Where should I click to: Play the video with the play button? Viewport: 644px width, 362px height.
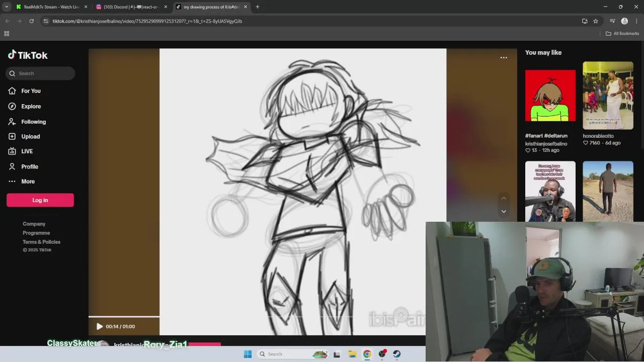(x=99, y=326)
